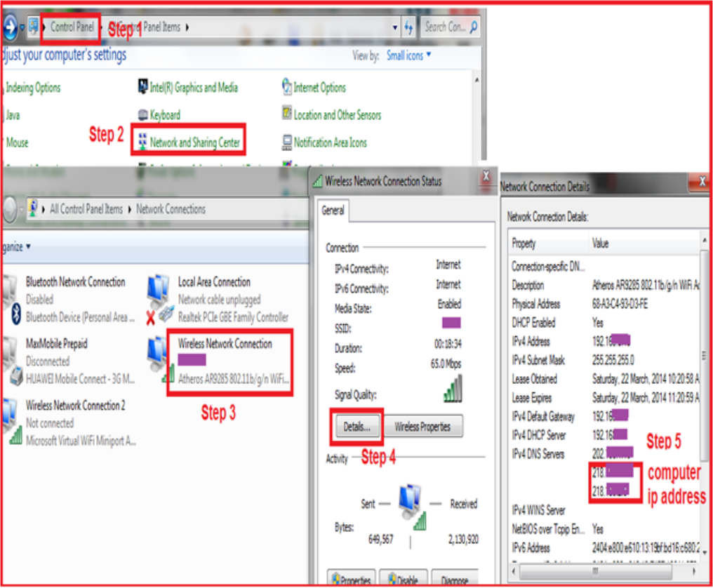Open Intel(R) Graphics and Media icon
Screen dimensions: 713x588
[x=143, y=88]
